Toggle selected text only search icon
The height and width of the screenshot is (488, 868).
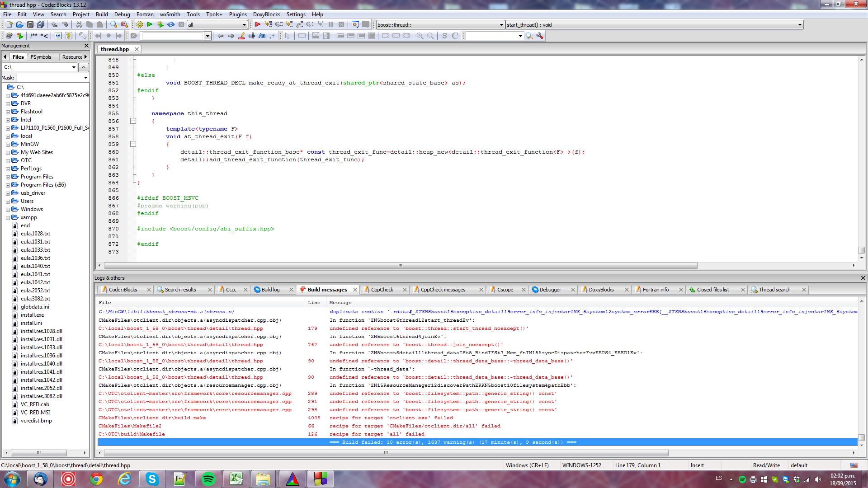pyautogui.click(x=252, y=36)
